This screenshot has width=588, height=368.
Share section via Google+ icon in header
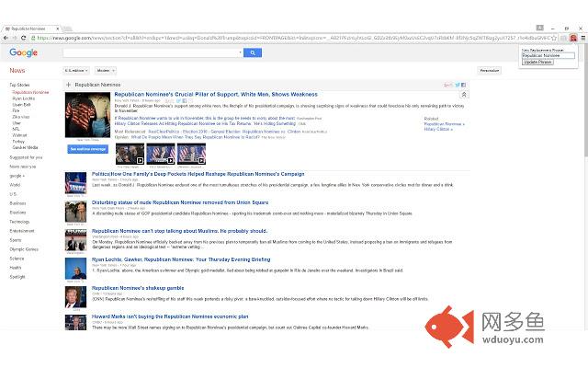tap(448, 86)
